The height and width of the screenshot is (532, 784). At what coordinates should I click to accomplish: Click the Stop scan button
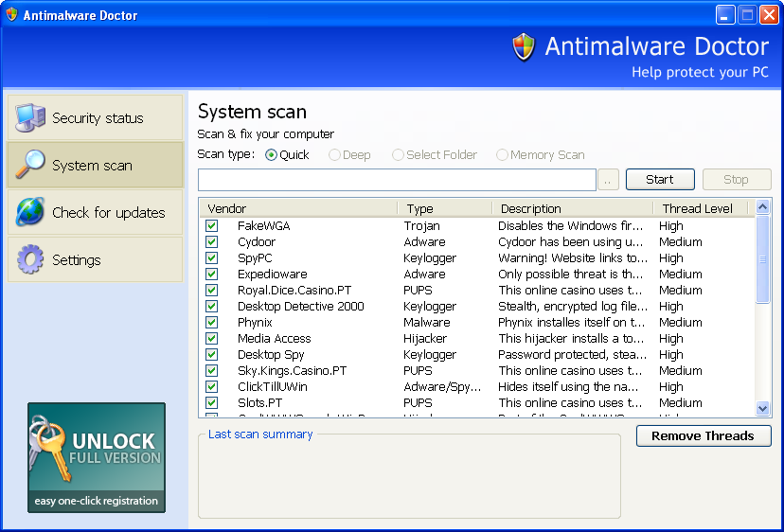[x=737, y=180]
